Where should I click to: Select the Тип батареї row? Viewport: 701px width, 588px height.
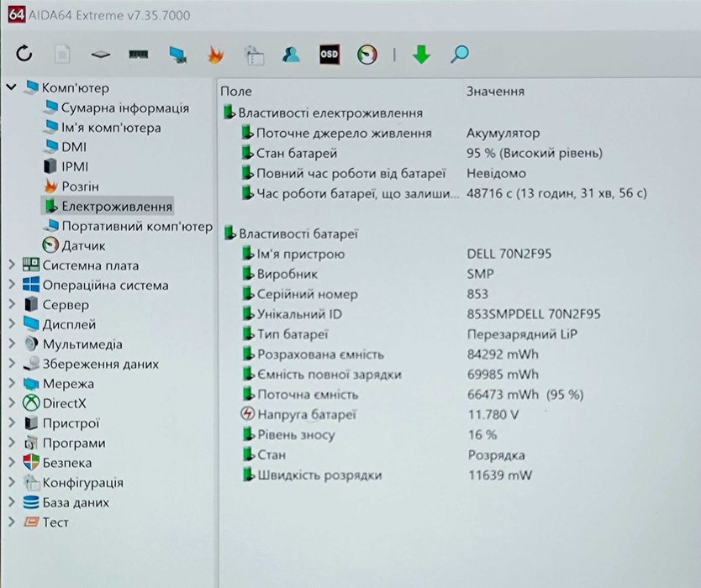tap(285, 334)
